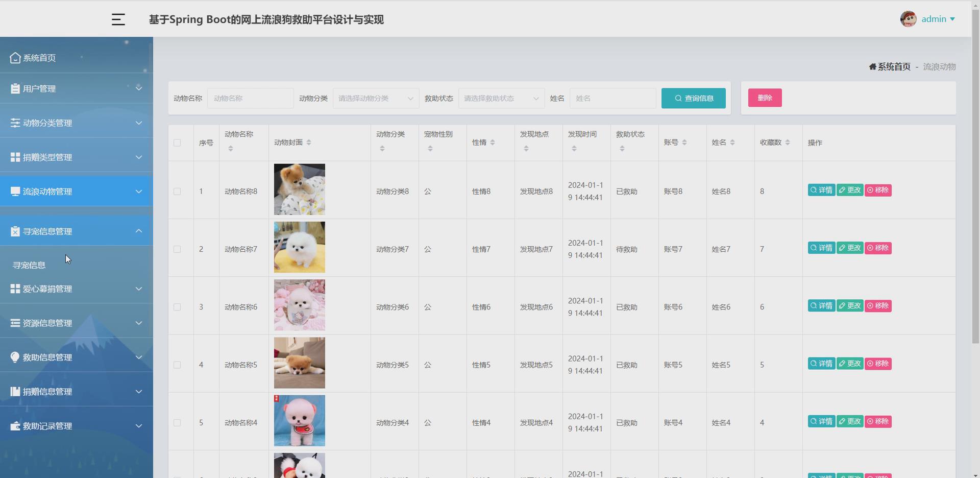Click the 捐赠类型管理 grid icon
Screen dimensions: 980x478
click(15, 157)
